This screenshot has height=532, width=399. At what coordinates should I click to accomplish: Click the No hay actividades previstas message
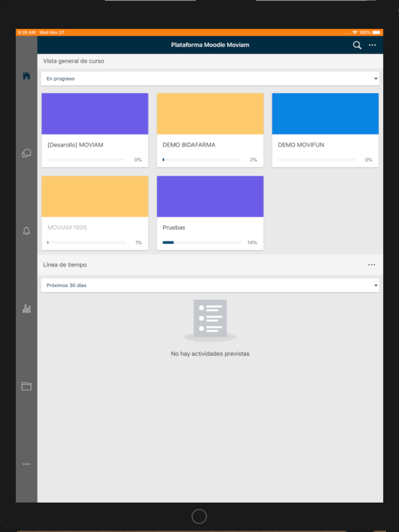[x=210, y=354]
